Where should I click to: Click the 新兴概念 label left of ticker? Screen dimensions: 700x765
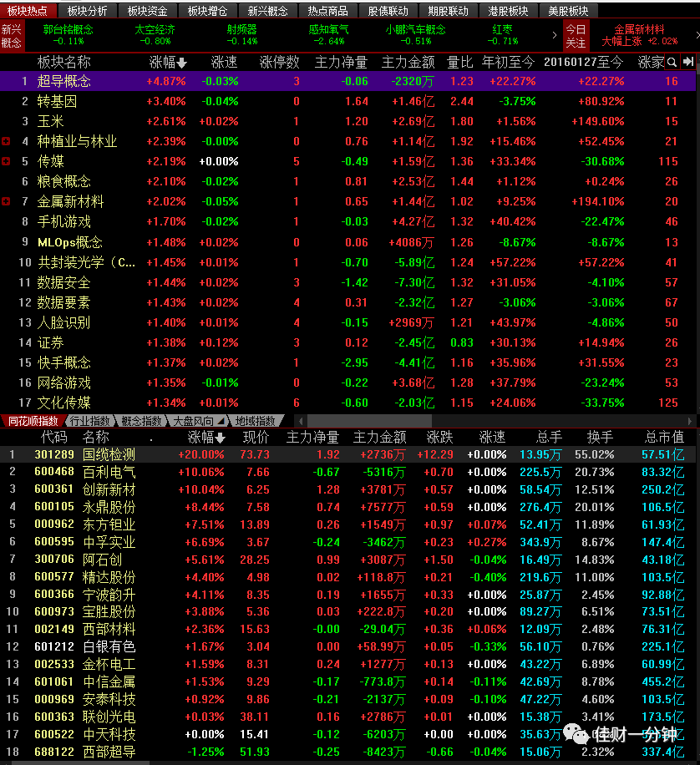12,36
